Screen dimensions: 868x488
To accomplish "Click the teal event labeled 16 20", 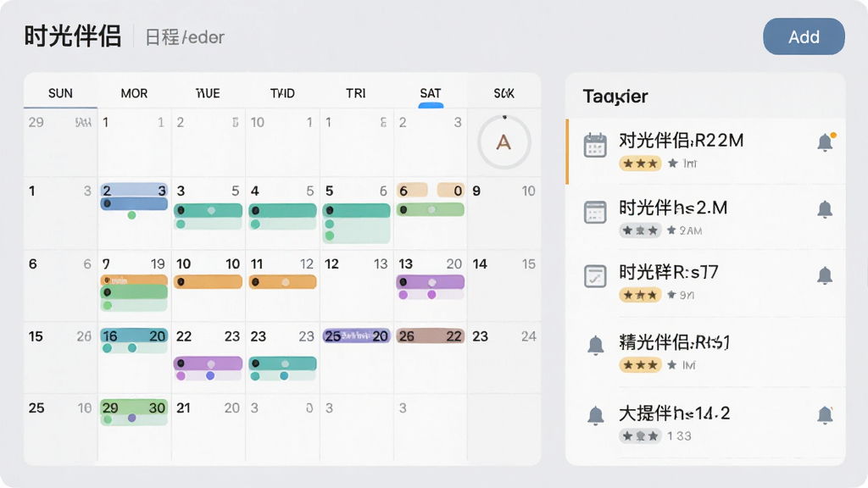I will [134, 335].
